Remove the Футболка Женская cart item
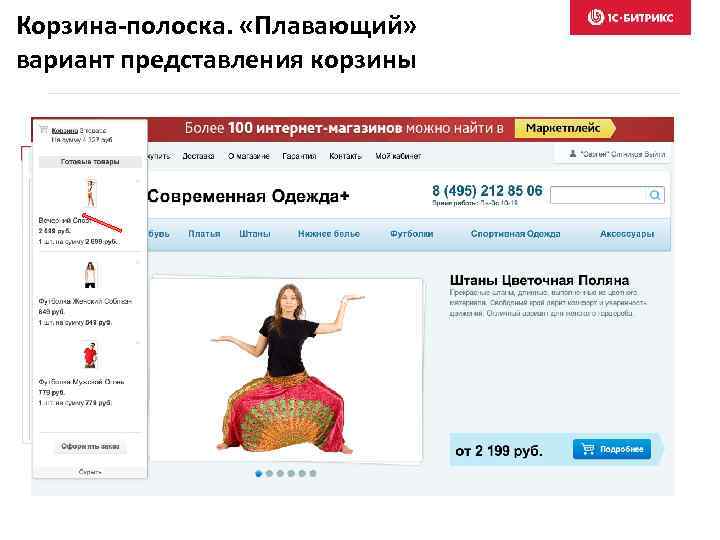720x540 pixels. coord(137,262)
